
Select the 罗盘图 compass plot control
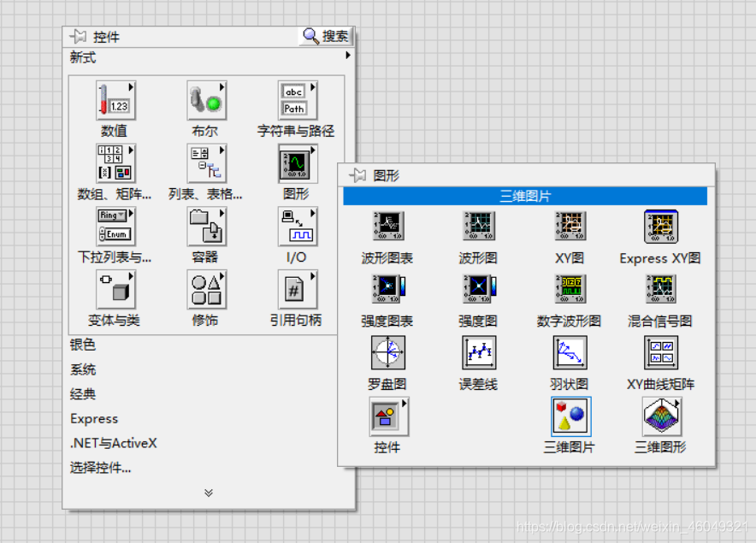coord(388,352)
